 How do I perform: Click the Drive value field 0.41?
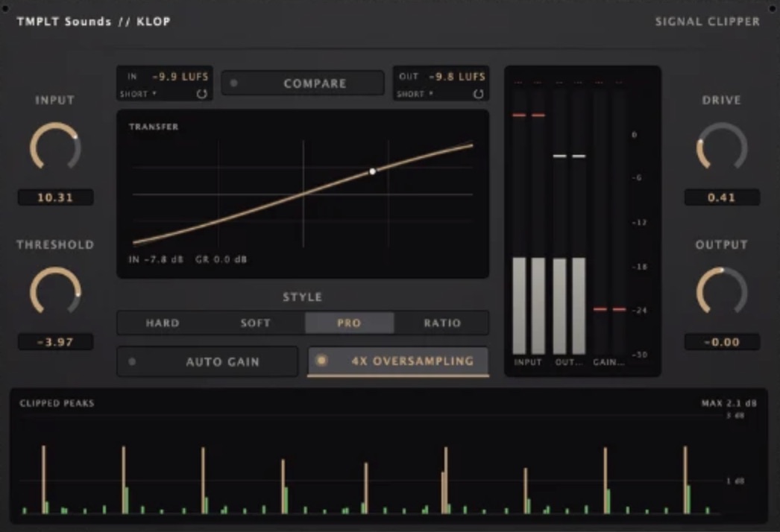[722, 197]
